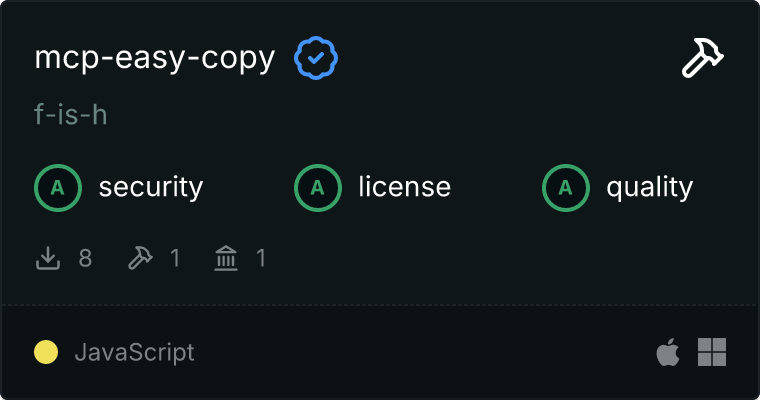Click the license grade A badge
The width and height of the screenshot is (760, 400).
[317, 188]
